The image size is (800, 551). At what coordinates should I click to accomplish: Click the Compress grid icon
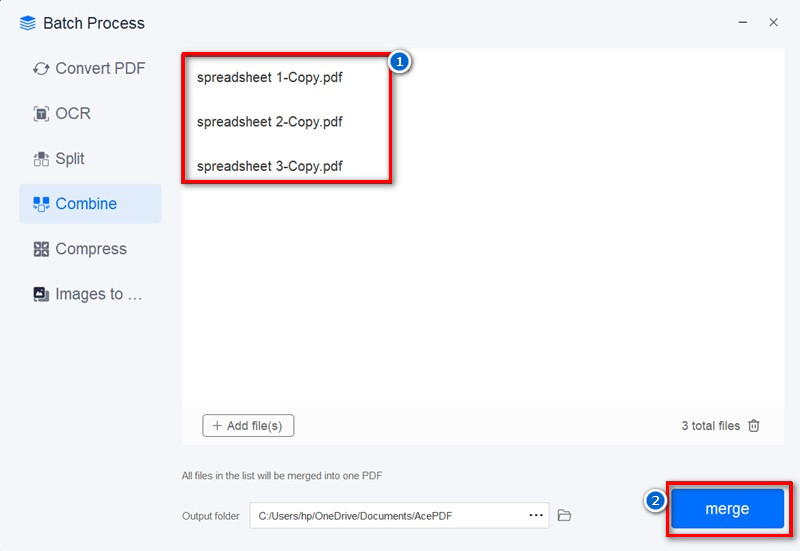pyautogui.click(x=41, y=249)
